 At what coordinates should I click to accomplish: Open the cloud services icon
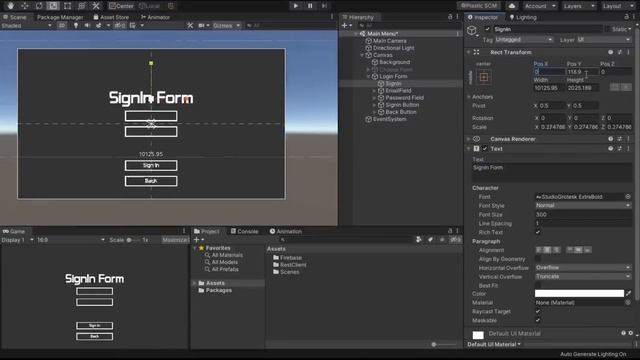pyautogui.click(x=512, y=6)
